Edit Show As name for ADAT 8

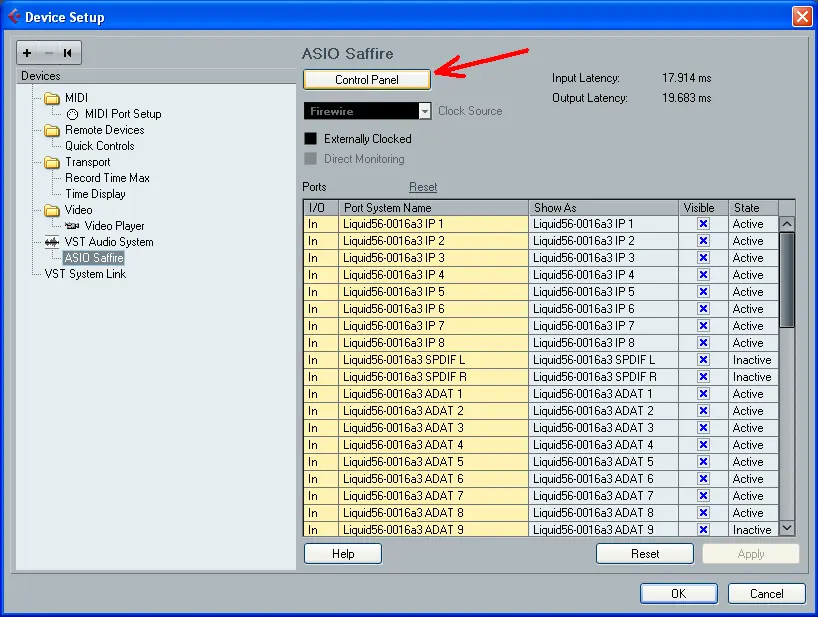(604, 513)
